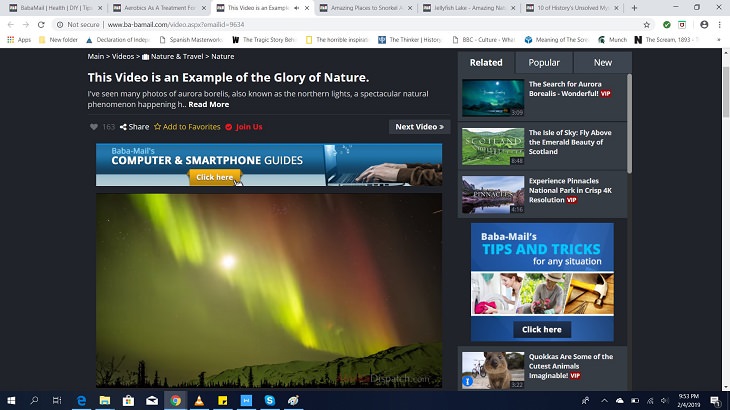Viewport: 730px width, 410px height.
Task: Open the notification center icon
Action: pos(716,400)
